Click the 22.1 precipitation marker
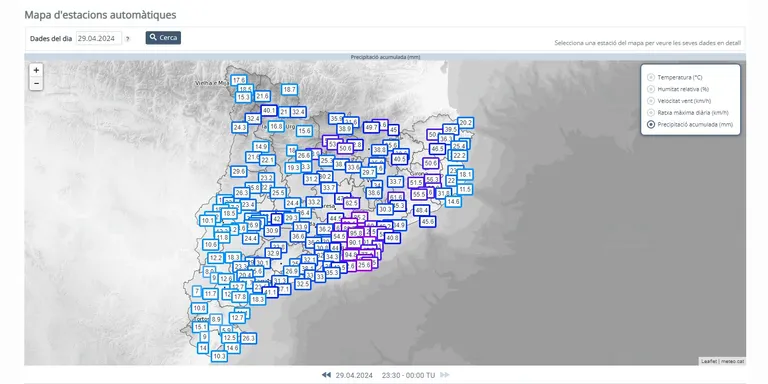 click(267, 160)
